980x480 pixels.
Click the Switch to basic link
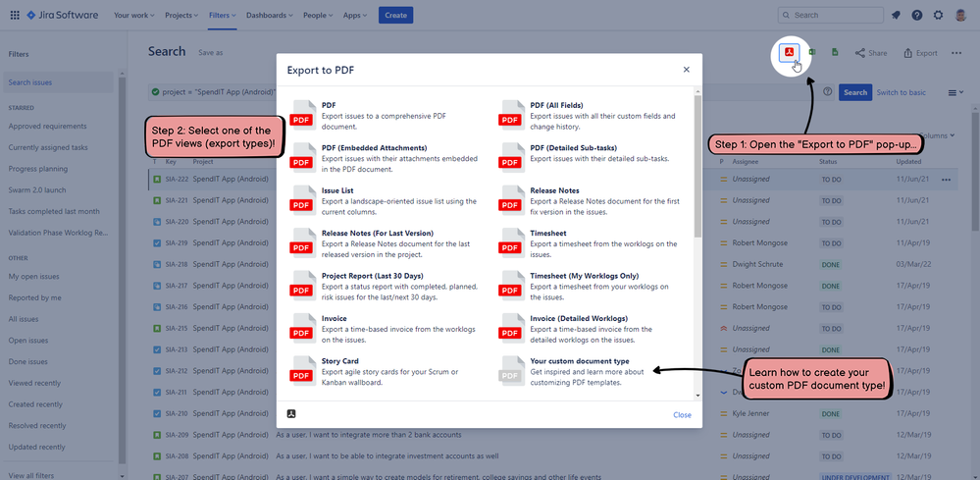pyautogui.click(x=902, y=92)
